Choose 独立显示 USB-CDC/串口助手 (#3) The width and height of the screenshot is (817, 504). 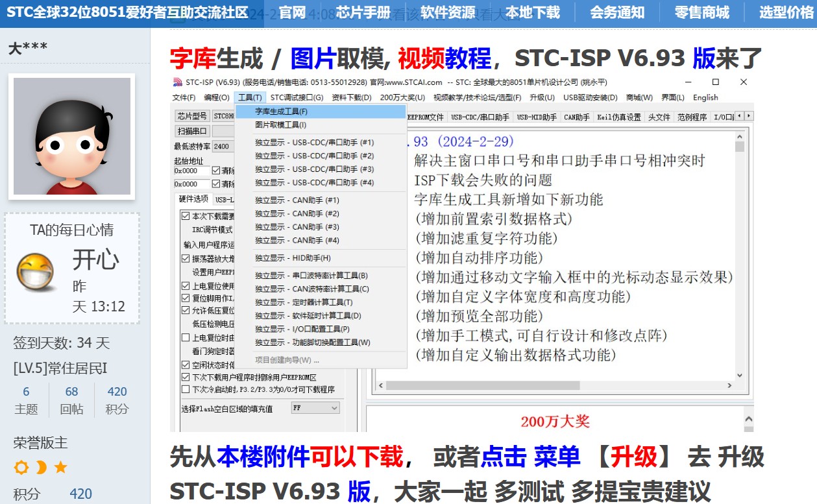321,169
